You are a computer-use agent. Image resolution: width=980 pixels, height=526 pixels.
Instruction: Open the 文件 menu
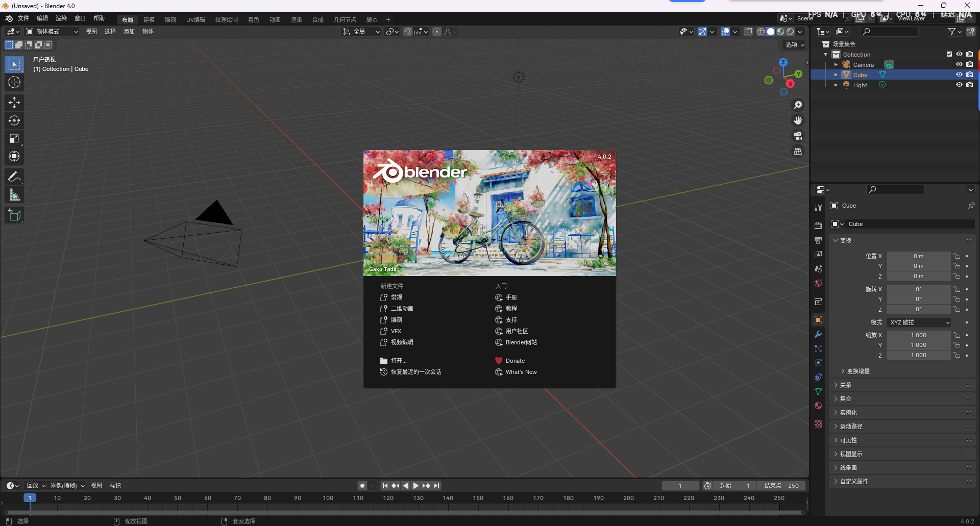pos(23,18)
